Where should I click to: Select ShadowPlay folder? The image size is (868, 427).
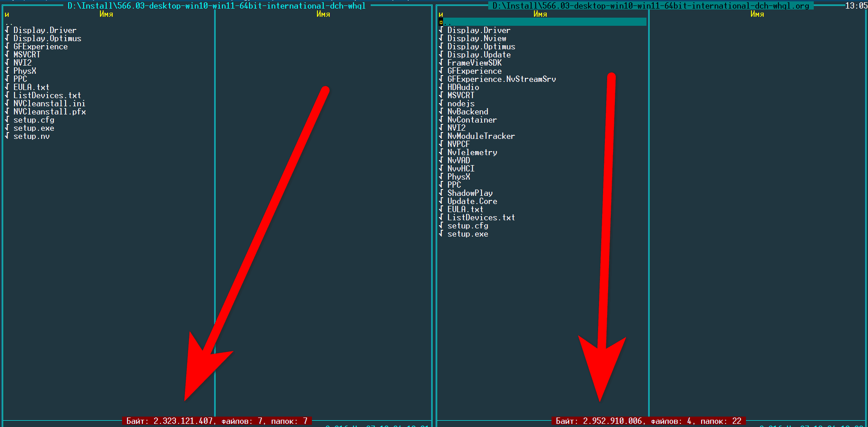point(470,193)
